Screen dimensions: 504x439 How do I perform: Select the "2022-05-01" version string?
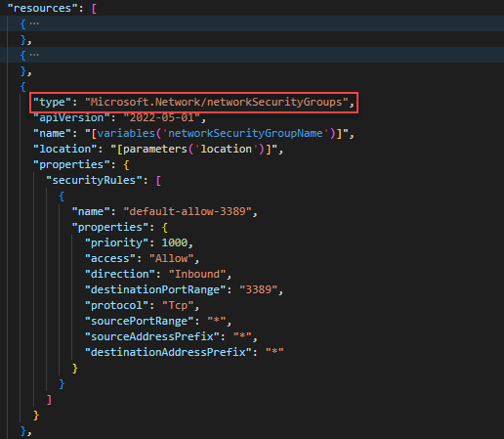(162, 117)
